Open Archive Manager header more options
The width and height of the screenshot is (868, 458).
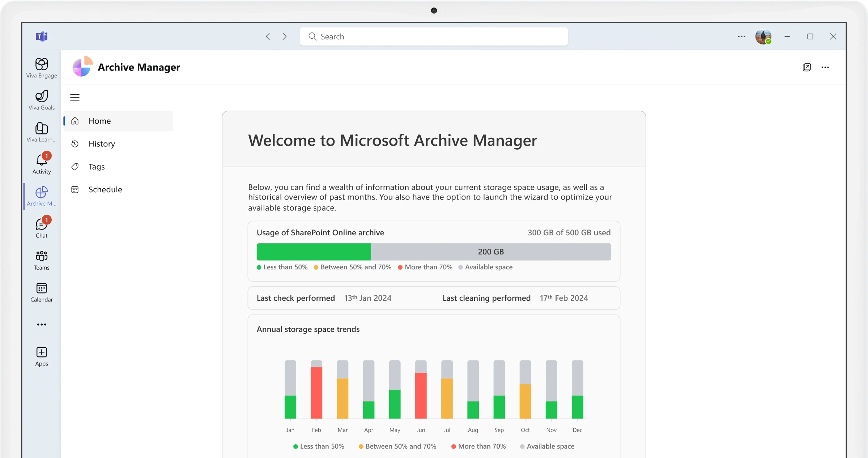pos(825,67)
